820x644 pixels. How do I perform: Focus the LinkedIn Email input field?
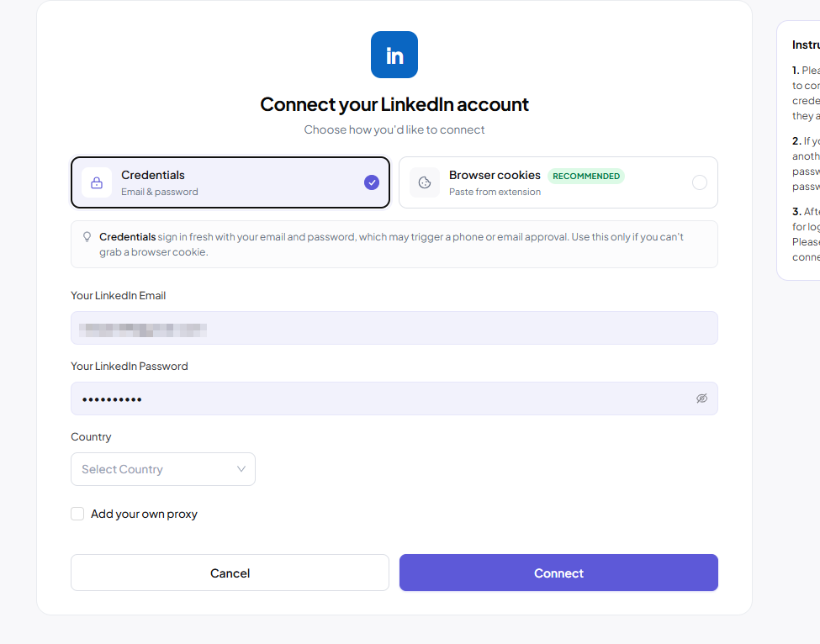point(394,328)
